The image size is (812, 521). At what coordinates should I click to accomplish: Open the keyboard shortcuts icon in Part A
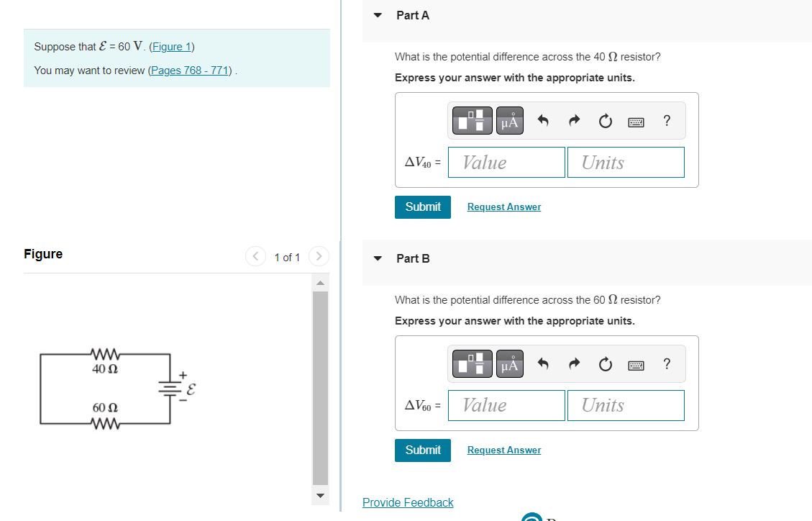click(x=636, y=122)
